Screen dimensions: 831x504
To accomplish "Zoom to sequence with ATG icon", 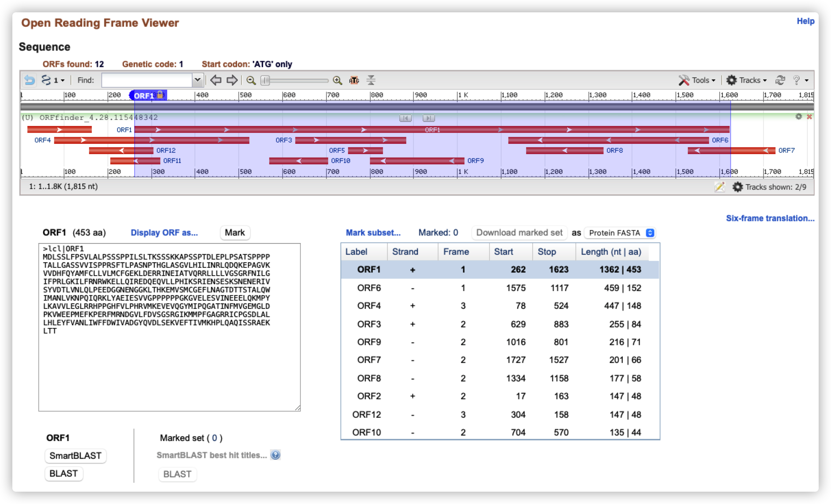I will pos(354,80).
